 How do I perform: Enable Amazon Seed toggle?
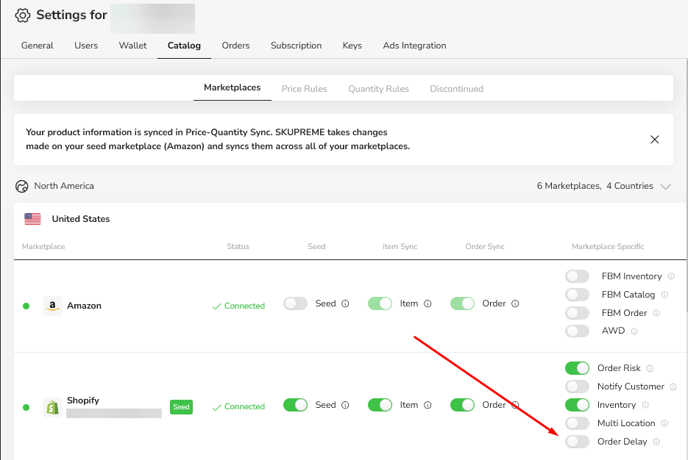(x=295, y=303)
